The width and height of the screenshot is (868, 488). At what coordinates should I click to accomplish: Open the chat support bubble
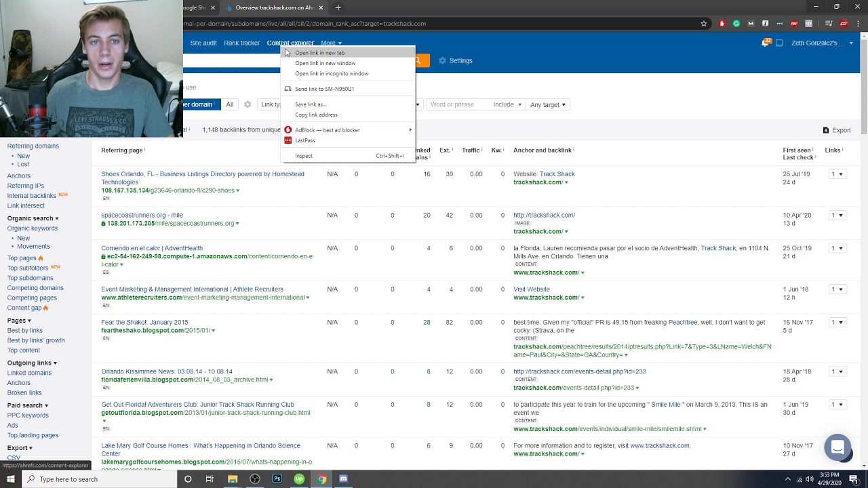[837, 447]
